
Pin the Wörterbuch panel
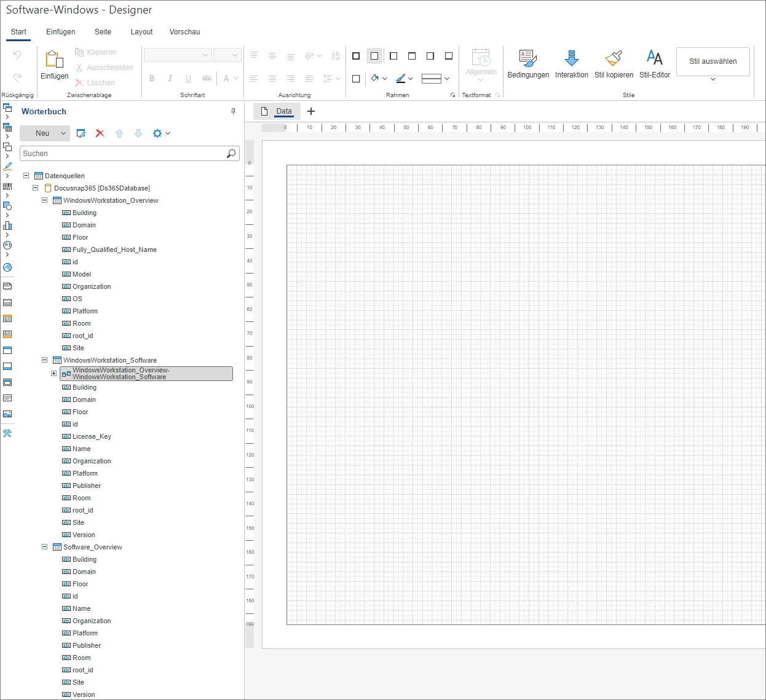233,111
